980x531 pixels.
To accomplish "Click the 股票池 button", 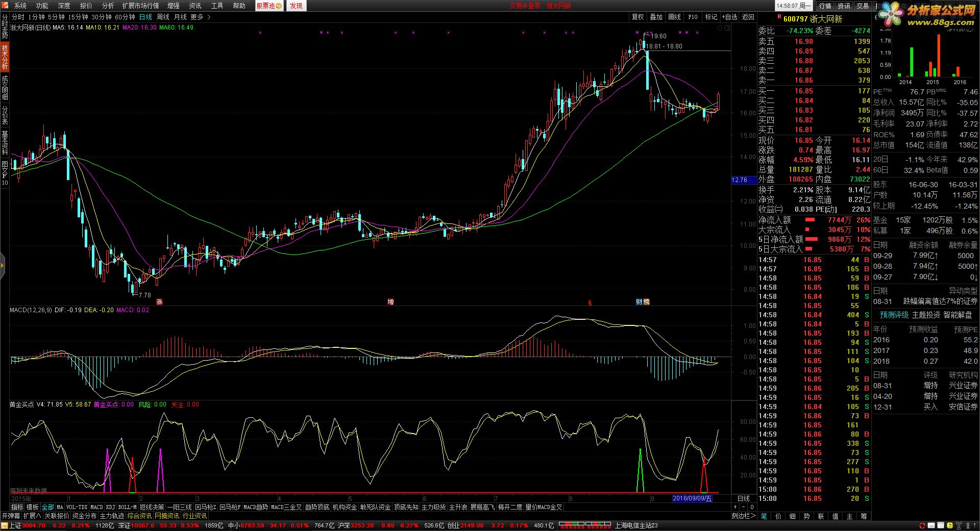I will [x=269, y=6].
